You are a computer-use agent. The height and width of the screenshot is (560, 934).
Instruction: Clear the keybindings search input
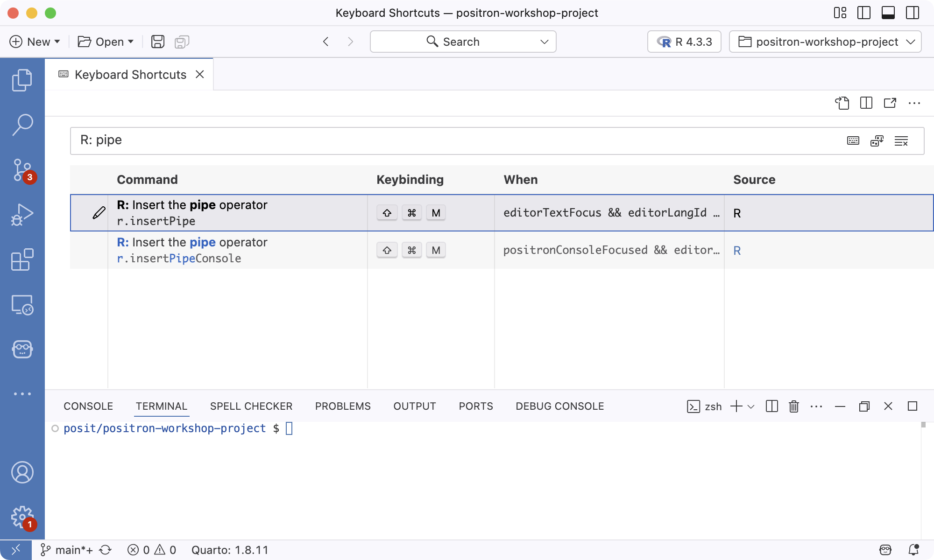[x=901, y=140]
